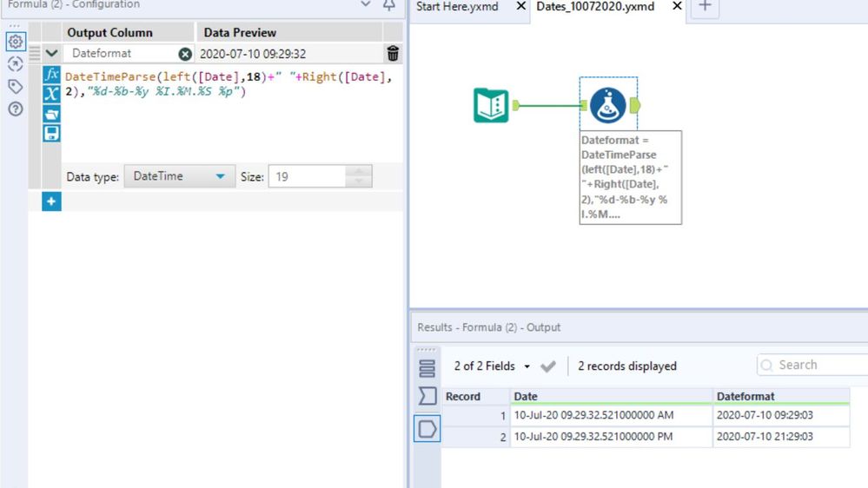Show data view in Results panel
The height and width of the screenshot is (488, 868).
pos(427,429)
